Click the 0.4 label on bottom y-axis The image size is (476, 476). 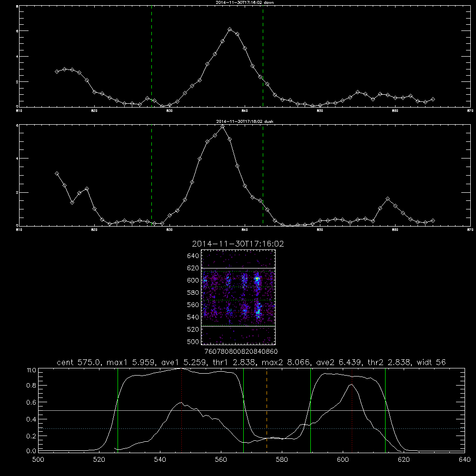(x=31, y=419)
